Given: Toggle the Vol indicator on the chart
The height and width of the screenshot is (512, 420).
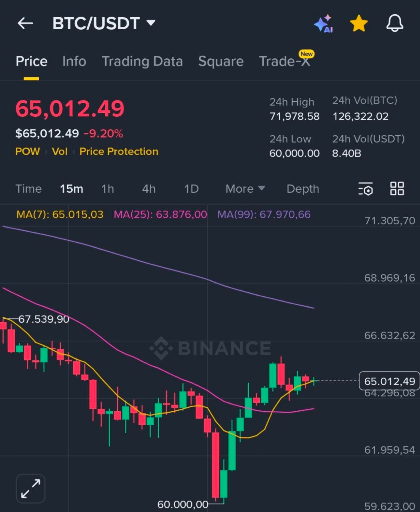Looking at the screenshot, I should [x=60, y=151].
